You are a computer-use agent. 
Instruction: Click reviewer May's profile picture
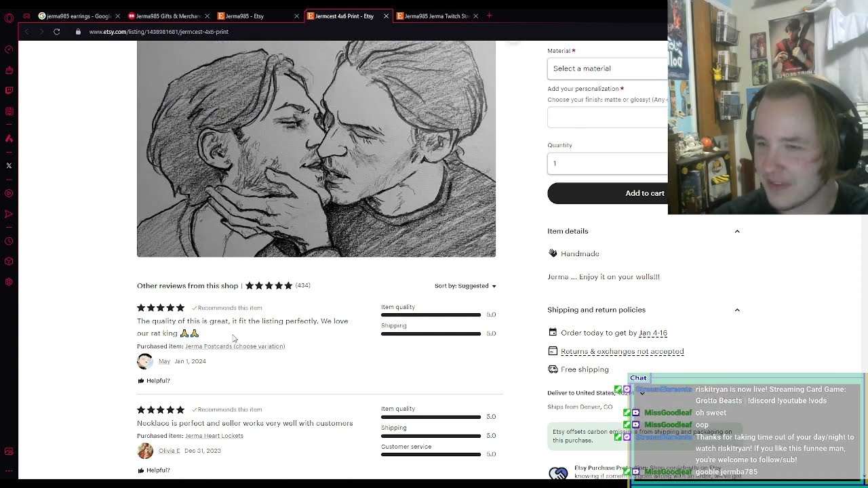145,361
